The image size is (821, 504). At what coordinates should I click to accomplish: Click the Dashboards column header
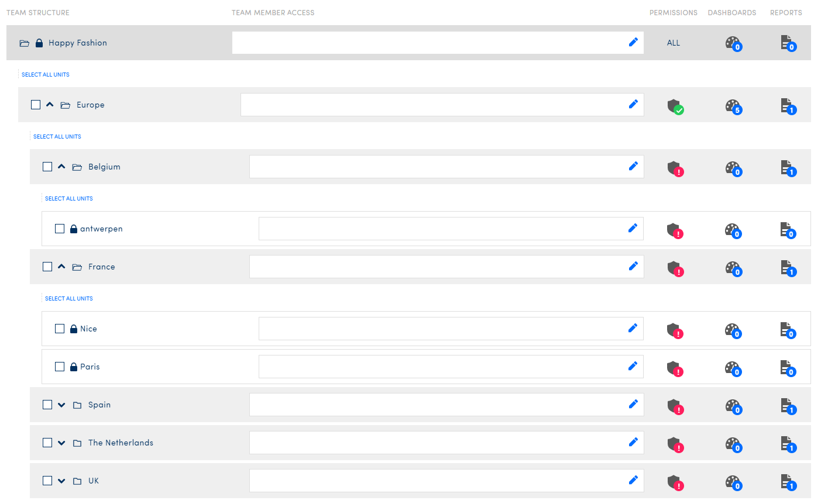(x=731, y=12)
